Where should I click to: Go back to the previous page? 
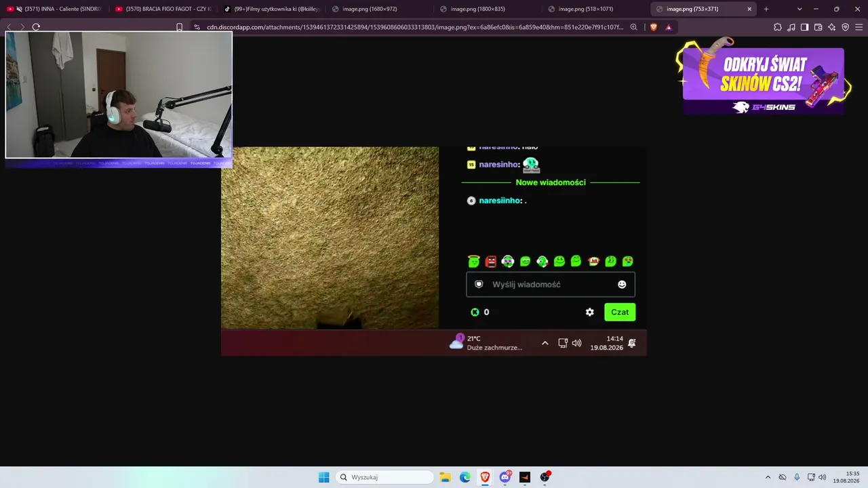tap(9, 27)
